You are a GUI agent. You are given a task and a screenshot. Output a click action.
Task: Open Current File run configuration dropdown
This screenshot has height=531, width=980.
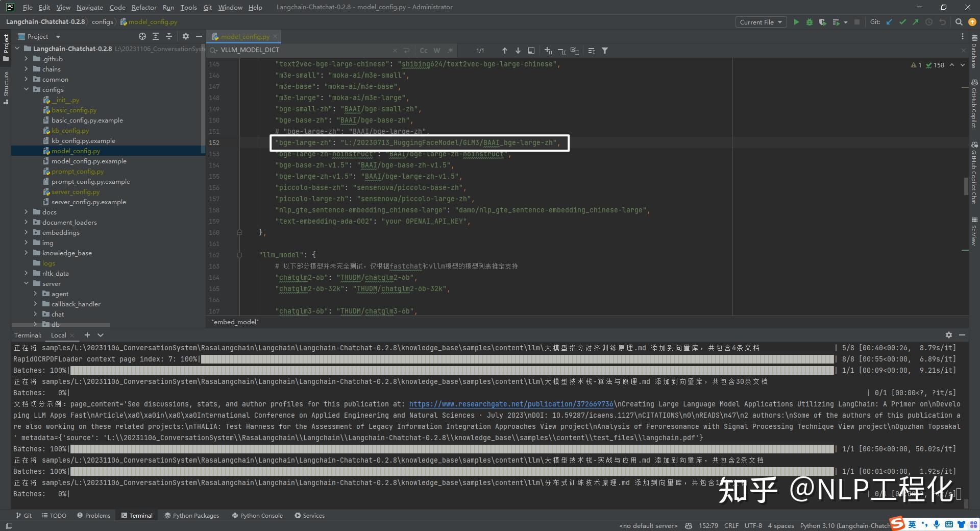point(761,22)
